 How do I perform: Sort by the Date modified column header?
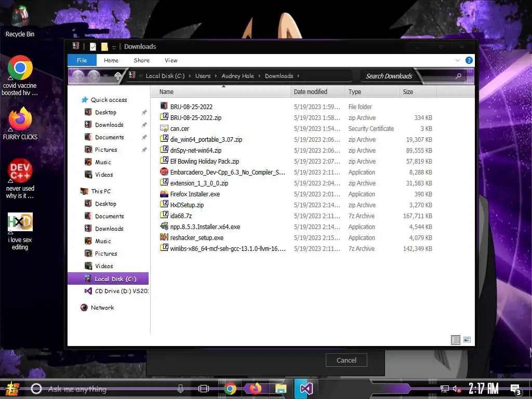point(318,91)
